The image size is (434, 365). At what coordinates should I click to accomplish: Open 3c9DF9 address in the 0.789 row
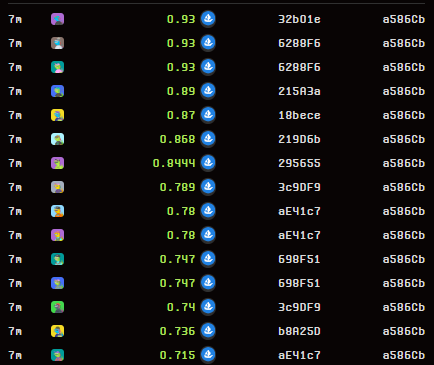click(x=299, y=187)
